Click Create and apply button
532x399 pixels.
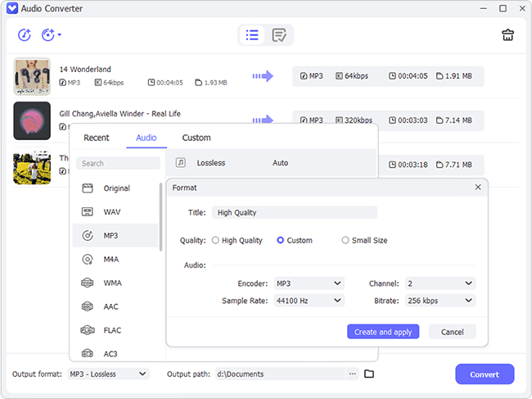coord(383,332)
